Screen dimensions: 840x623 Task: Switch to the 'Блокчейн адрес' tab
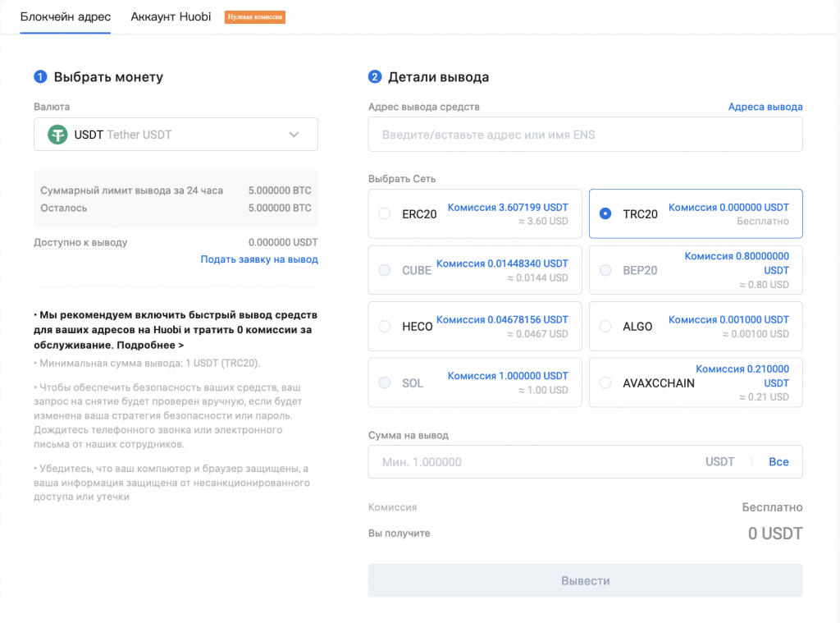[x=66, y=17]
